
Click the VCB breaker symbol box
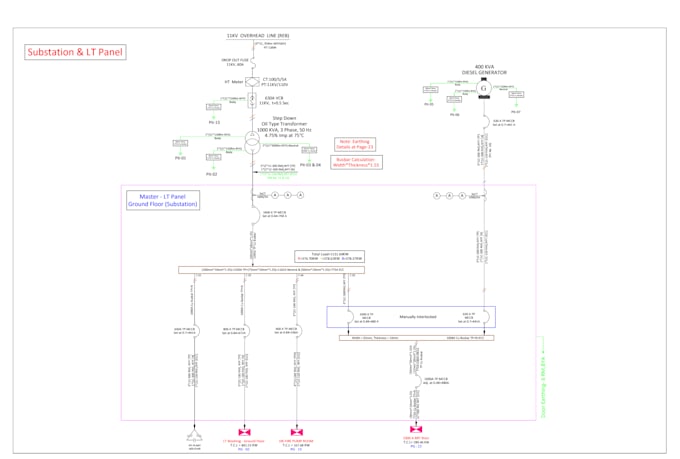252,100
